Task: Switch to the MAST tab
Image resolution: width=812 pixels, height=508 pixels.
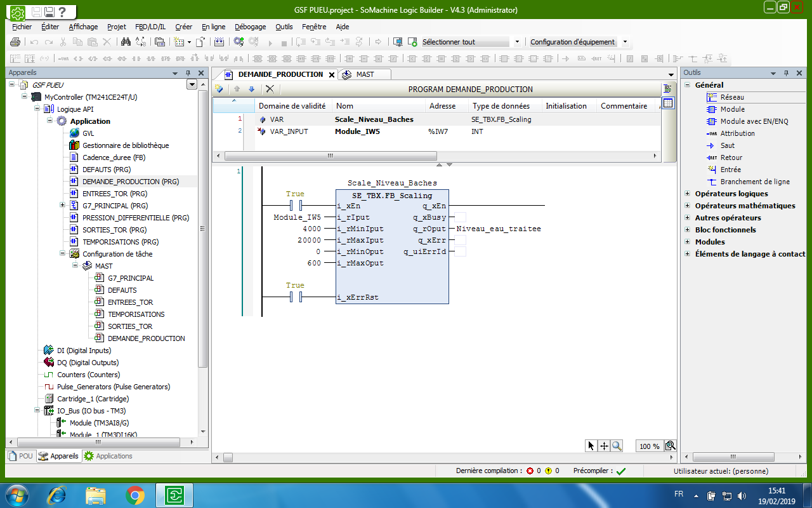Action: point(364,74)
